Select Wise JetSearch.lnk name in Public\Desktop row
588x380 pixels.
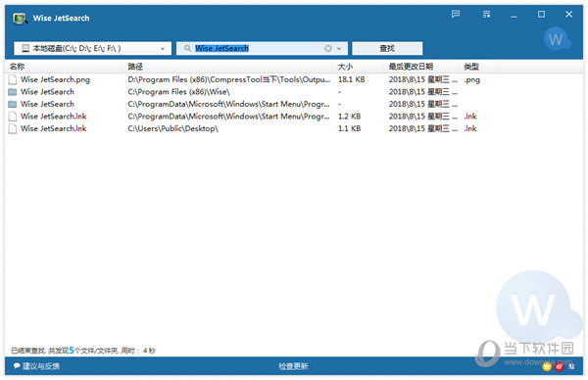(x=54, y=128)
